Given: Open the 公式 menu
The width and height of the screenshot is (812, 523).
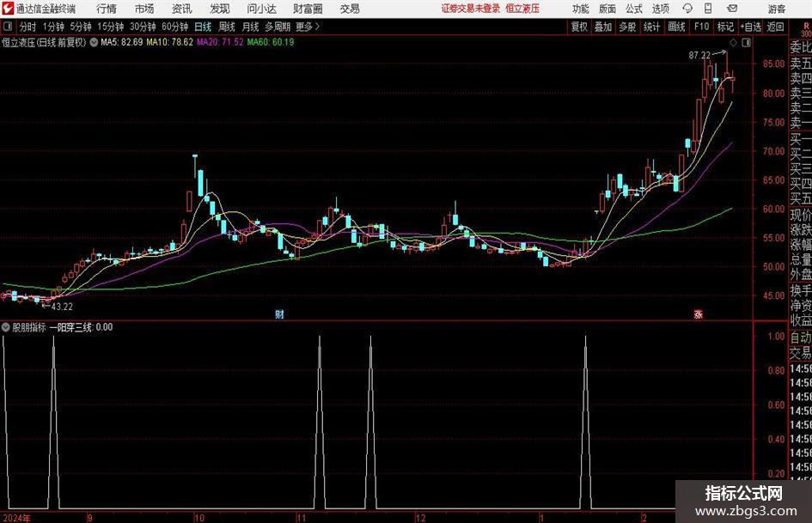Looking at the screenshot, I should 633,9.
